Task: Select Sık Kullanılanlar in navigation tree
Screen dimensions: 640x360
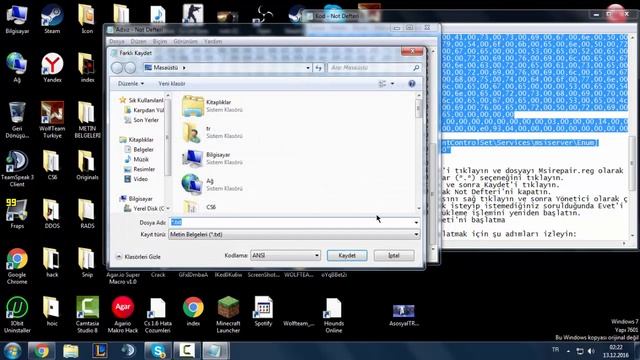Action: 141,100
